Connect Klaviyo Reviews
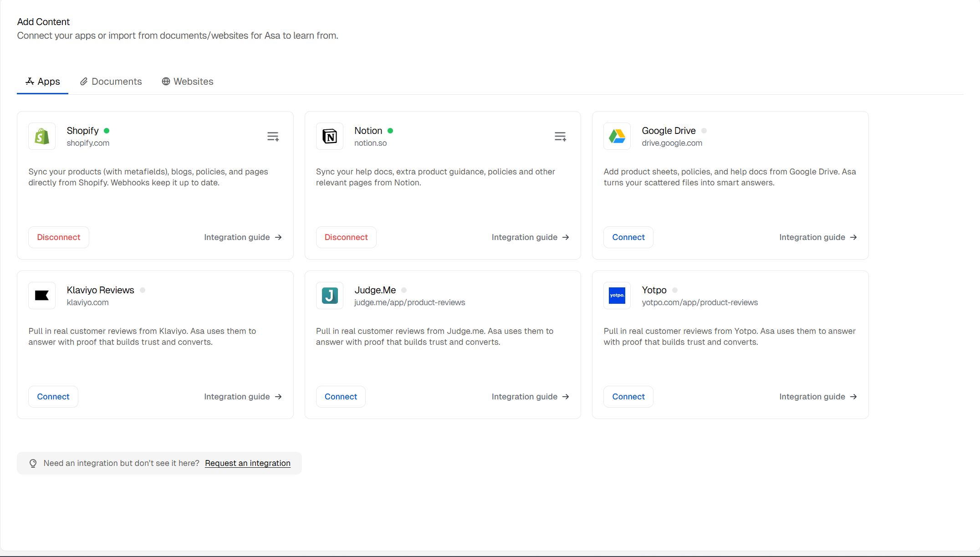 (53, 397)
